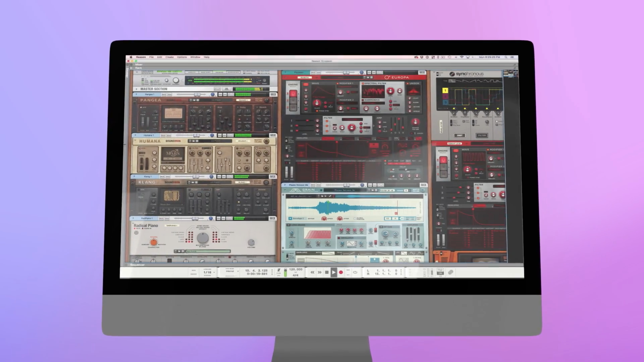Open the Options menu
Image resolution: width=644 pixels, height=362 pixels.
tap(182, 57)
